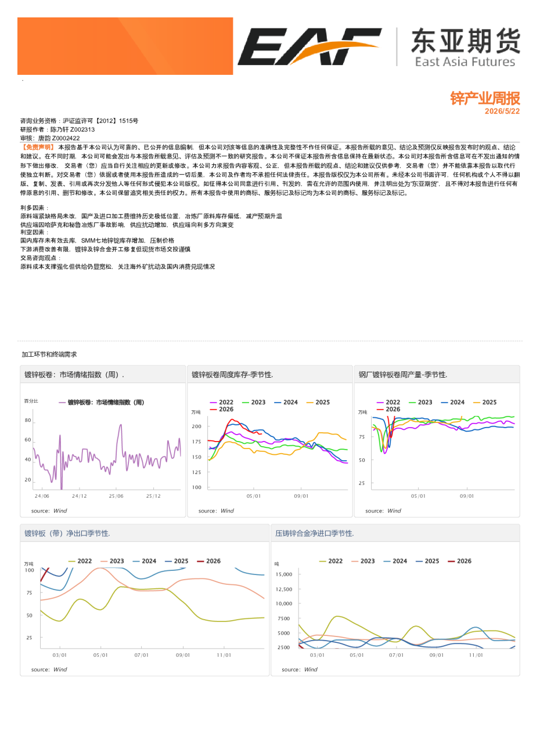Viewport: 540px width, 756px height.
Task: Click chart title 压铸锌合金净进口季节性
Action: (315, 533)
